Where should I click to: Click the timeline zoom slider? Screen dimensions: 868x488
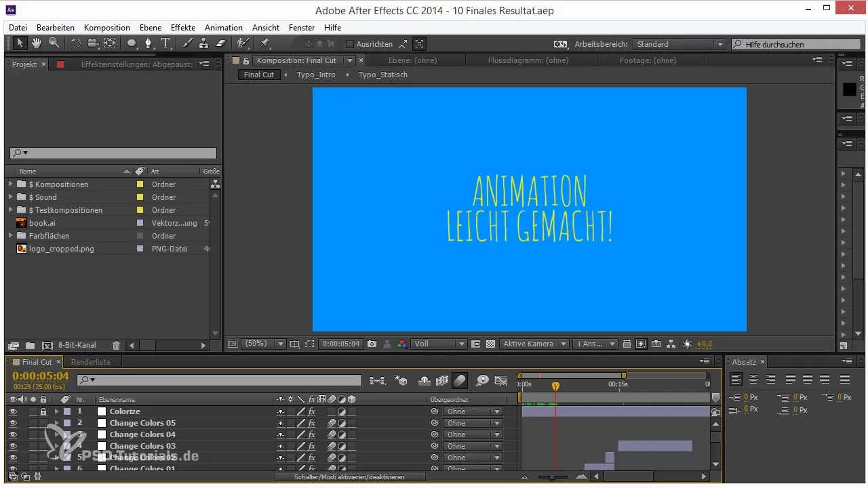point(553,477)
